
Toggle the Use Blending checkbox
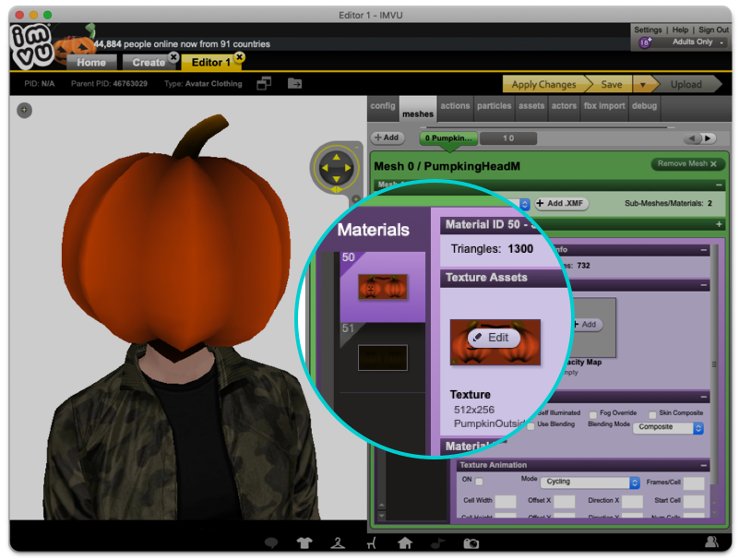pos(530,426)
